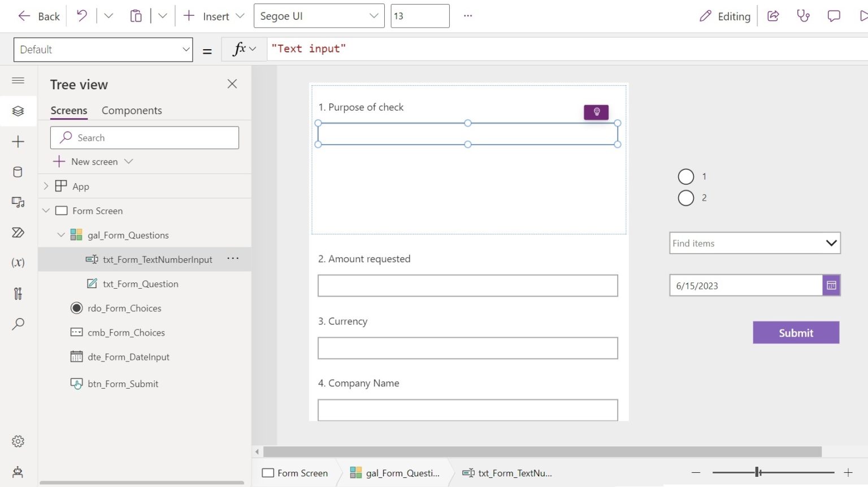This screenshot has width=868, height=487.
Task: Open the Variables (x) panel
Action: 19,262
